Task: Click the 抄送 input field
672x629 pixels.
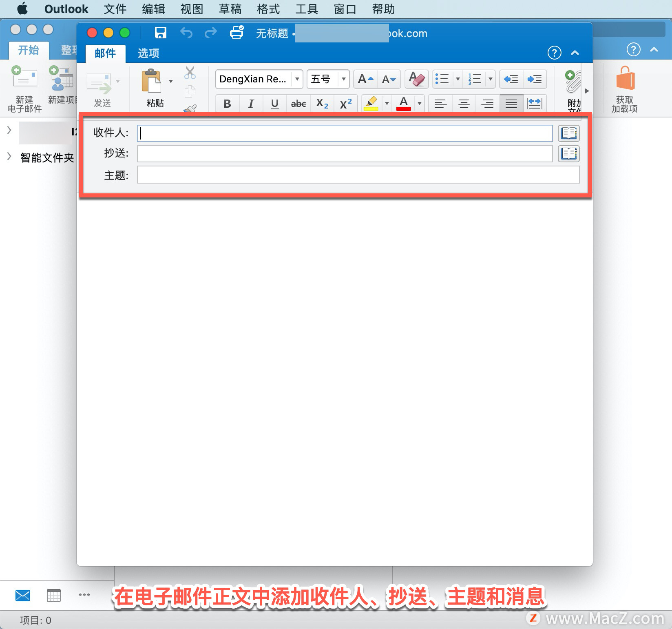Action: 345,154
